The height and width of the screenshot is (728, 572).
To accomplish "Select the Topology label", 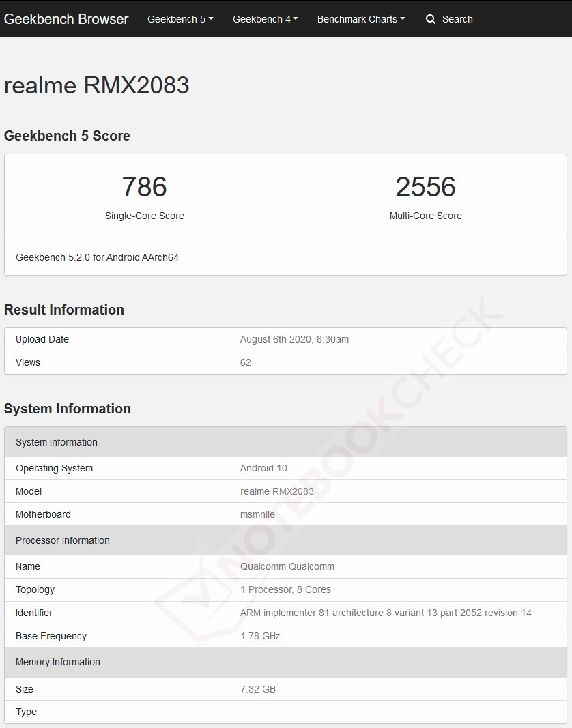I will click(35, 589).
